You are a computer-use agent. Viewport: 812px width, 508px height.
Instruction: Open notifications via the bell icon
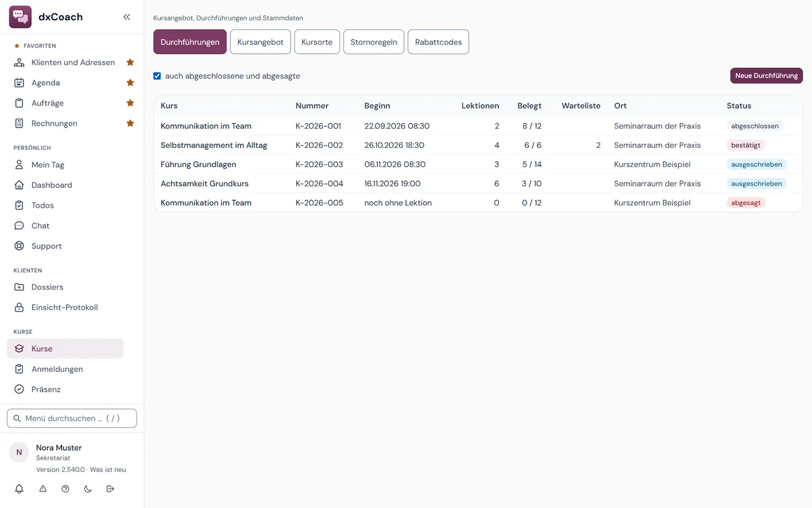point(19,489)
